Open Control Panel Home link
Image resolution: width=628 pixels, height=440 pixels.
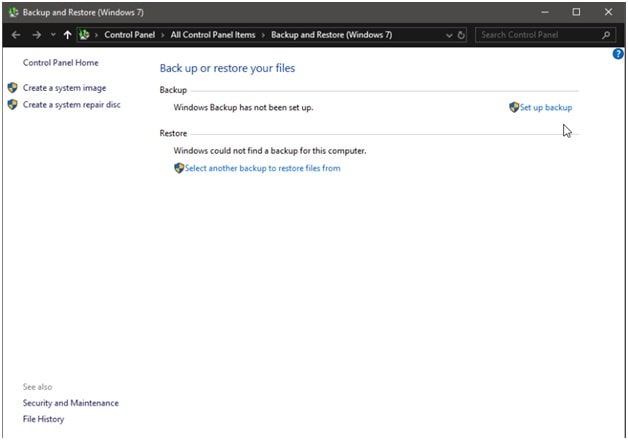pyautogui.click(x=60, y=62)
